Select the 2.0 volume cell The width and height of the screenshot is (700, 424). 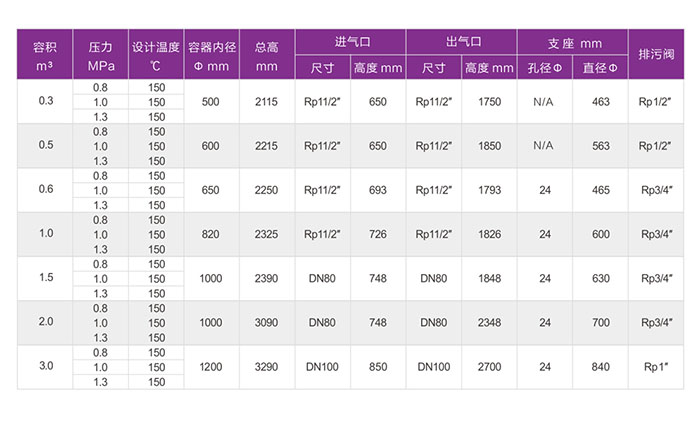(x=46, y=322)
